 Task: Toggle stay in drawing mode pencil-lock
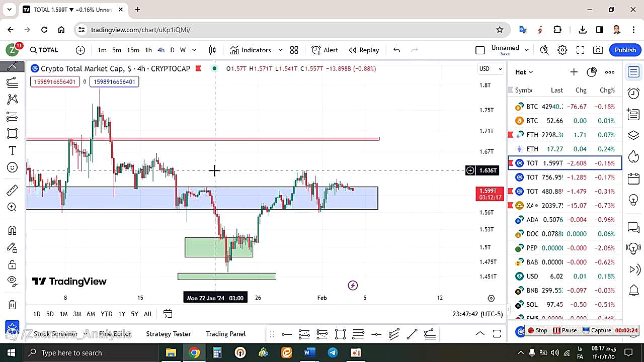click(x=12, y=247)
